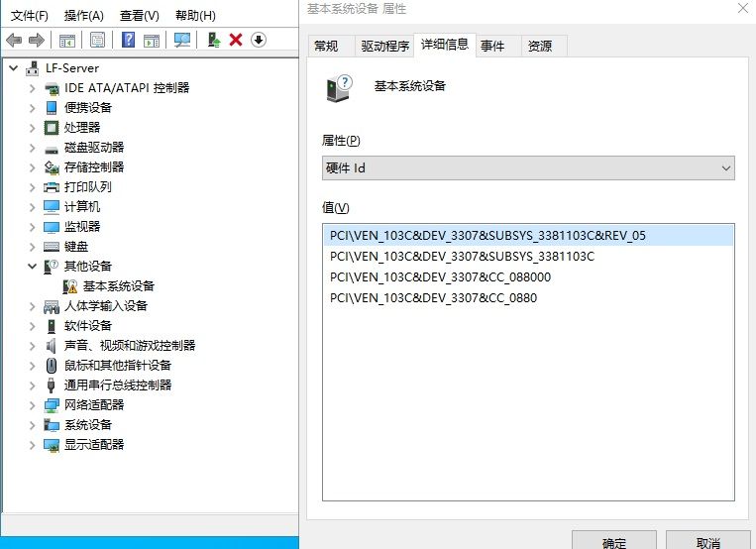Click the 取消 button
Viewport: 756px width, 549px height.
point(707,542)
